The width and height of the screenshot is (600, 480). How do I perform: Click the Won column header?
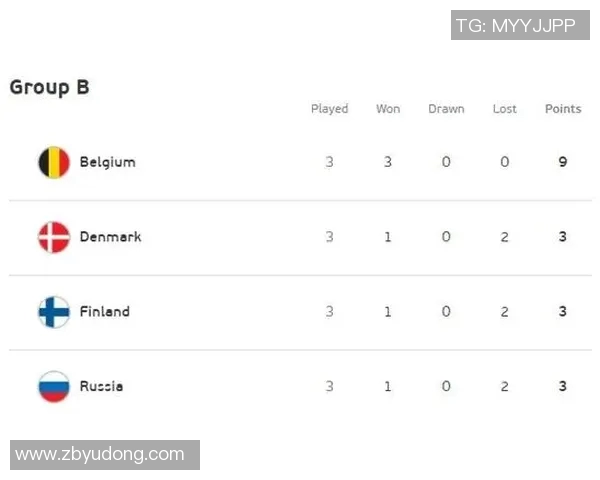pos(388,109)
